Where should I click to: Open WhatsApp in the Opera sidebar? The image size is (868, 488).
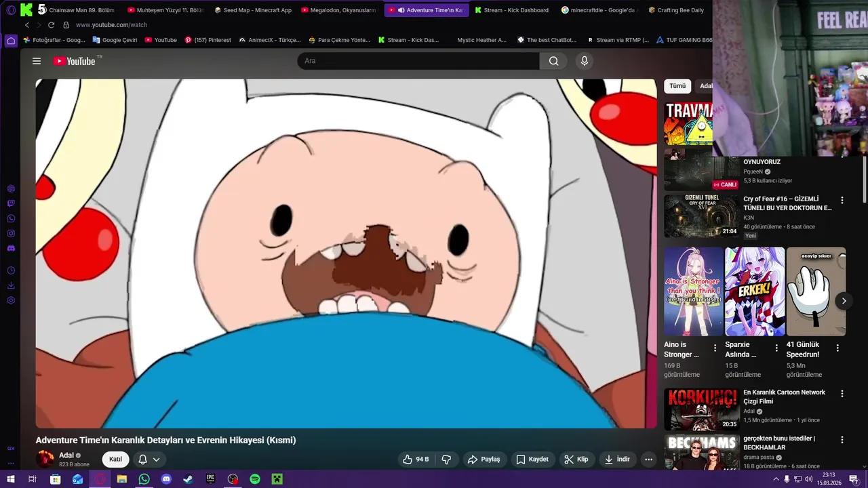[11, 218]
